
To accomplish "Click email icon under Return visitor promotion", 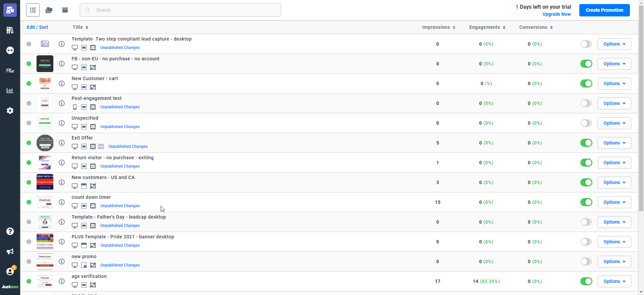I will pyautogui.click(x=93, y=166).
